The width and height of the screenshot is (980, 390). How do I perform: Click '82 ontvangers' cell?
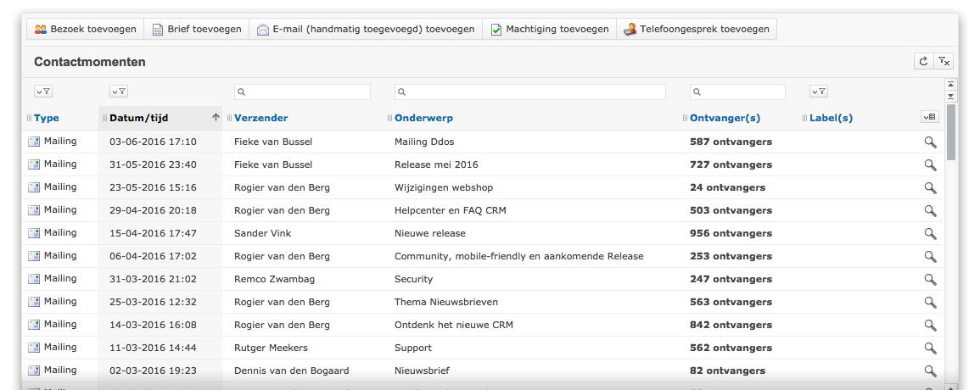pyautogui.click(x=727, y=370)
